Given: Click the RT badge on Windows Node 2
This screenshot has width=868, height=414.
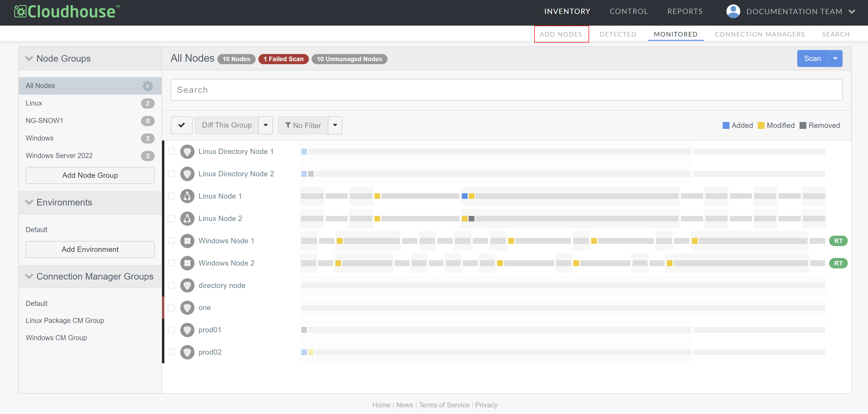Looking at the screenshot, I should tap(838, 263).
